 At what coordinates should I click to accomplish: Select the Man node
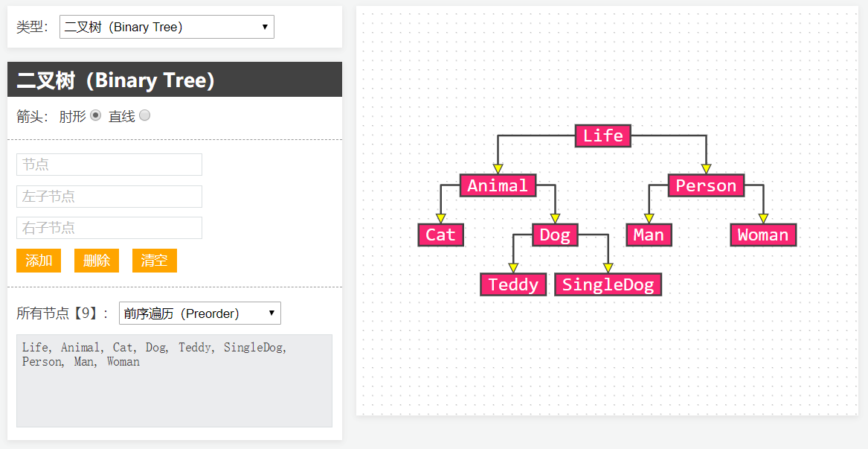tap(649, 235)
